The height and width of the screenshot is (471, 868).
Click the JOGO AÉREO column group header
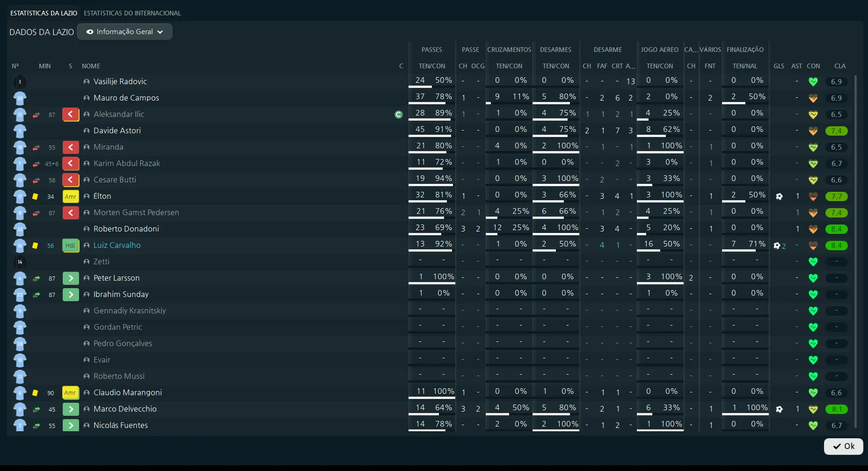pos(660,50)
